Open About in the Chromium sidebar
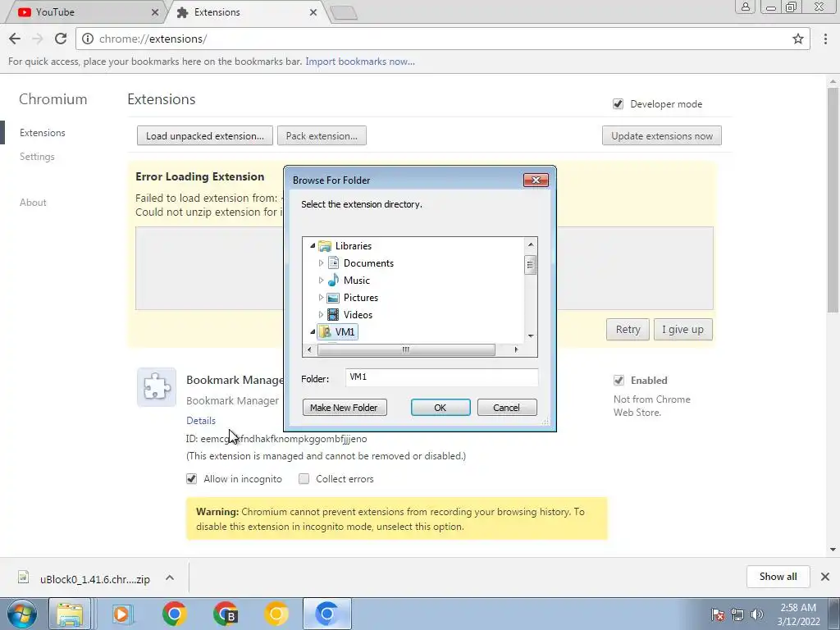The image size is (840, 630). (33, 203)
